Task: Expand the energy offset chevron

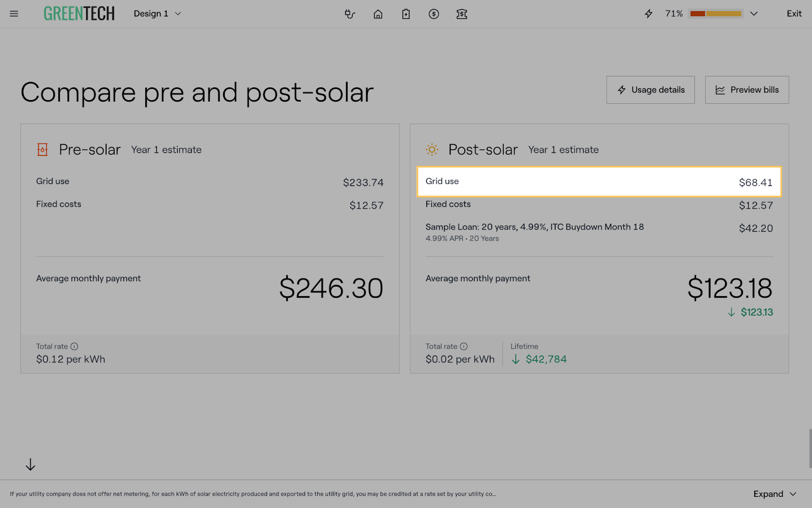Action: (x=754, y=14)
